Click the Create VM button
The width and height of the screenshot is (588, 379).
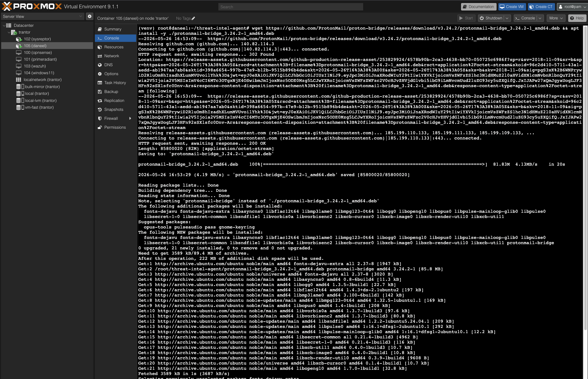(x=512, y=7)
